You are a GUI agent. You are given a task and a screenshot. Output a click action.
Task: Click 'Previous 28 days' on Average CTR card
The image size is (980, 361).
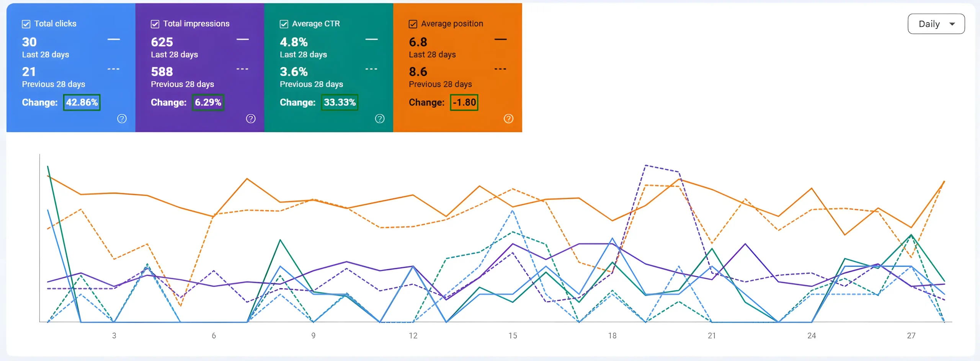tap(312, 84)
